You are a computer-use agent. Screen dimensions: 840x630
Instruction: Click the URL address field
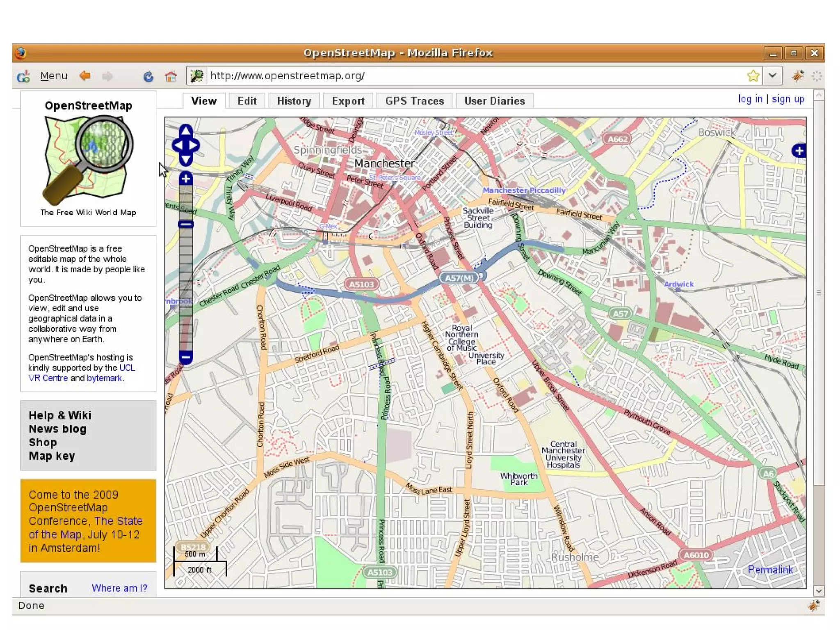point(476,76)
